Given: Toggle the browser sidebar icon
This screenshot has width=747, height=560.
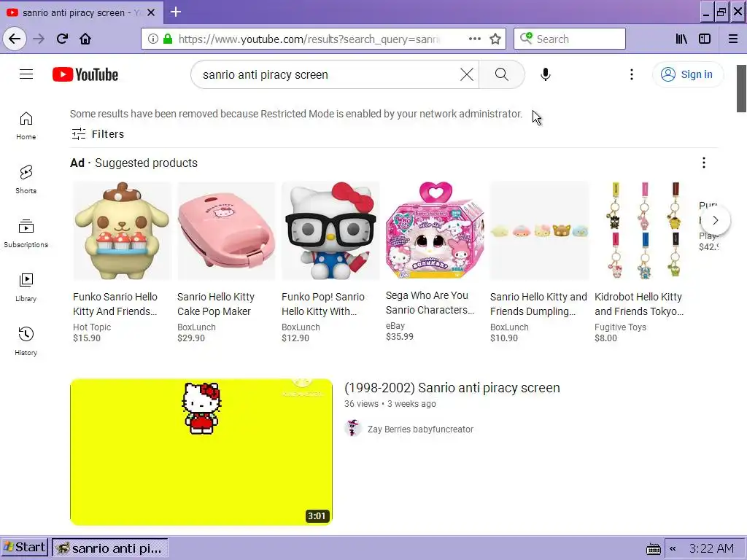Looking at the screenshot, I should click(705, 39).
